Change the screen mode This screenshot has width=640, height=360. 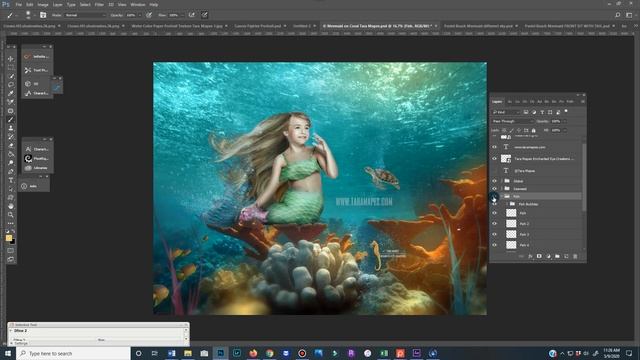click(11, 260)
